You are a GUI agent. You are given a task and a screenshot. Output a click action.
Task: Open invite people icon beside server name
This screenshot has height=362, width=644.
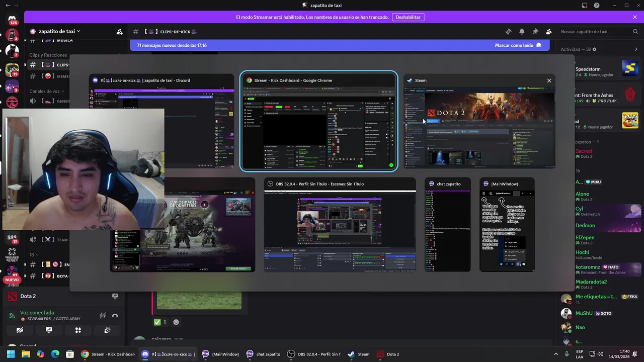point(119,31)
